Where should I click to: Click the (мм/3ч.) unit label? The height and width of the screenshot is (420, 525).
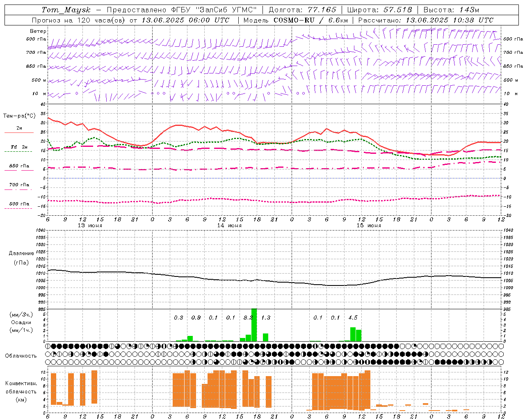coord(21,315)
